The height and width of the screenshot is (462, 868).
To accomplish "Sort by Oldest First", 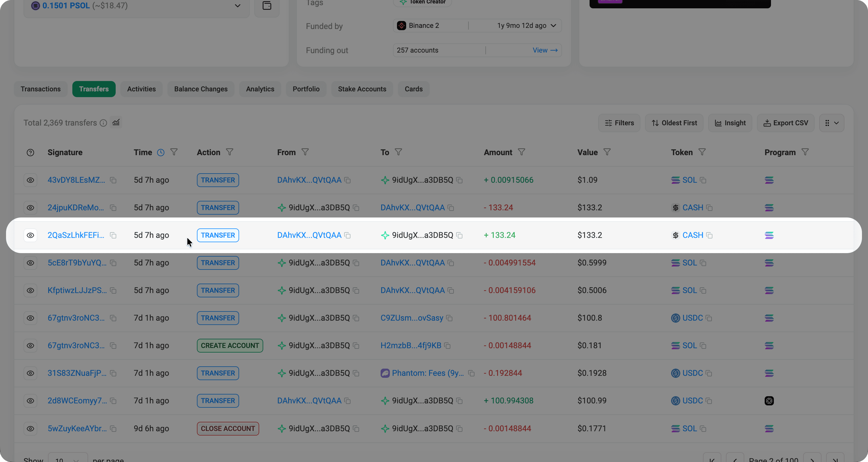I will click(x=674, y=123).
